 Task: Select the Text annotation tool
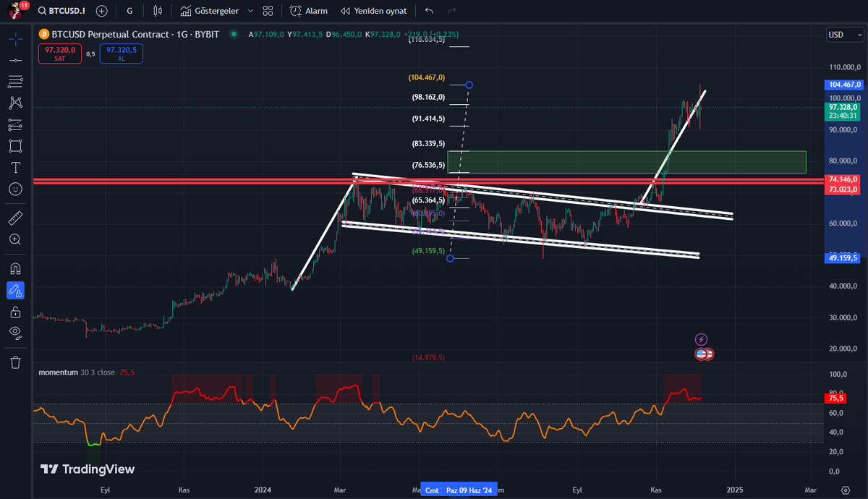coord(15,167)
